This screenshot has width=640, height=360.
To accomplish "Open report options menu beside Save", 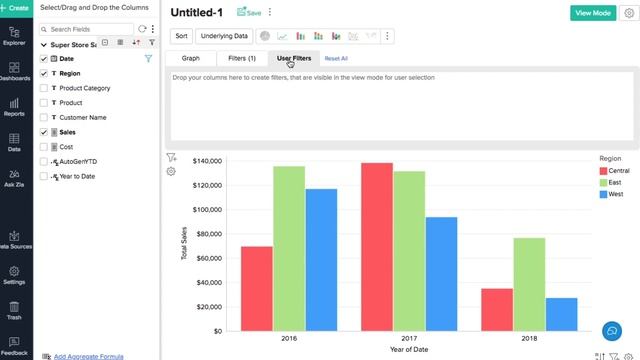I will pyautogui.click(x=270, y=12).
